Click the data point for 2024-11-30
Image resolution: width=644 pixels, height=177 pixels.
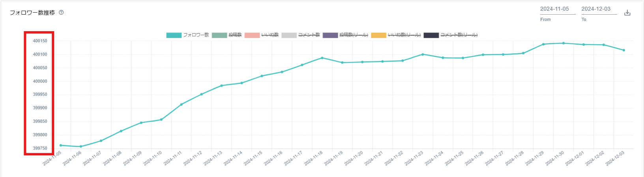tap(563, 43)
